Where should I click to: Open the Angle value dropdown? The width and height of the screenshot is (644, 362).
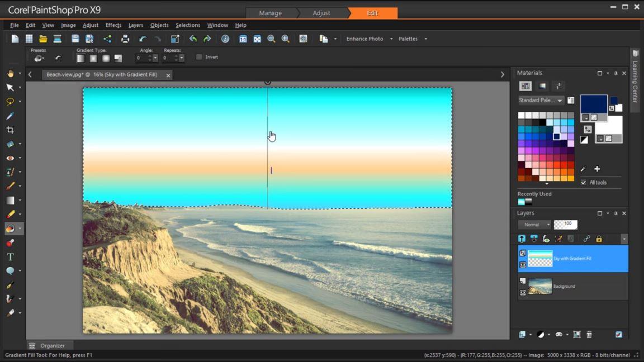pyautogui.click(x=155, y=58)
